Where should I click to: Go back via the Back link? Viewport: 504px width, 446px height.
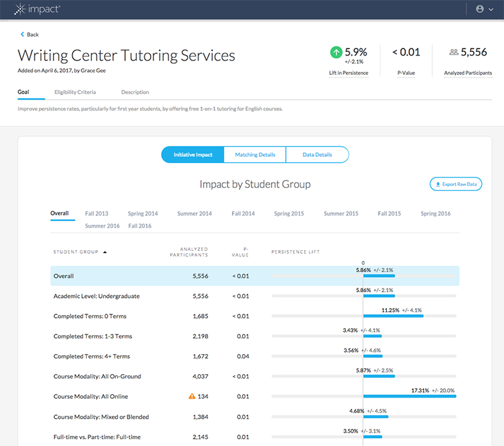point(30,35)
